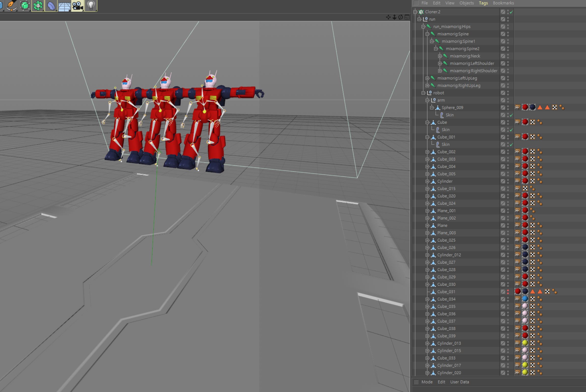Open the Subdivision Surface generator icon

point(25,5)
